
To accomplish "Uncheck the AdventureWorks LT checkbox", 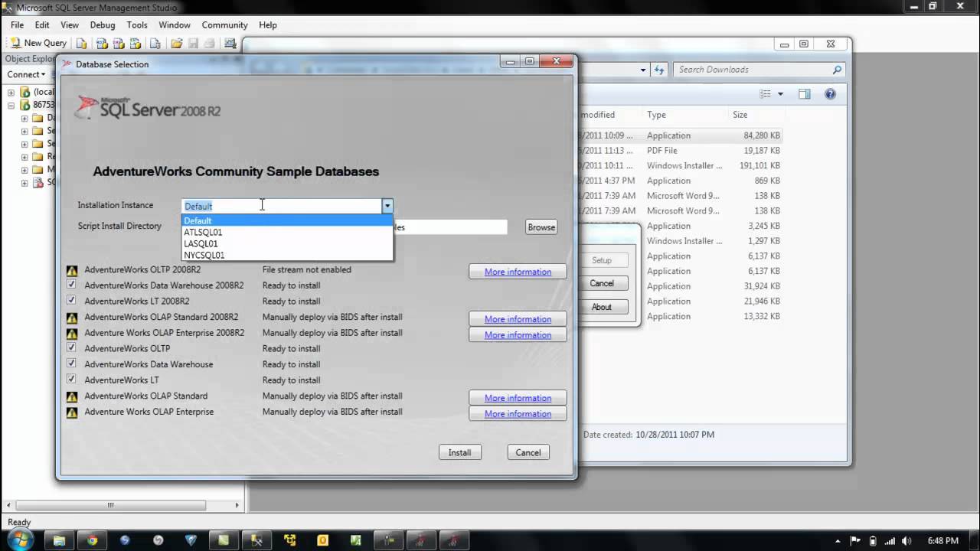I will click(72, 380).
